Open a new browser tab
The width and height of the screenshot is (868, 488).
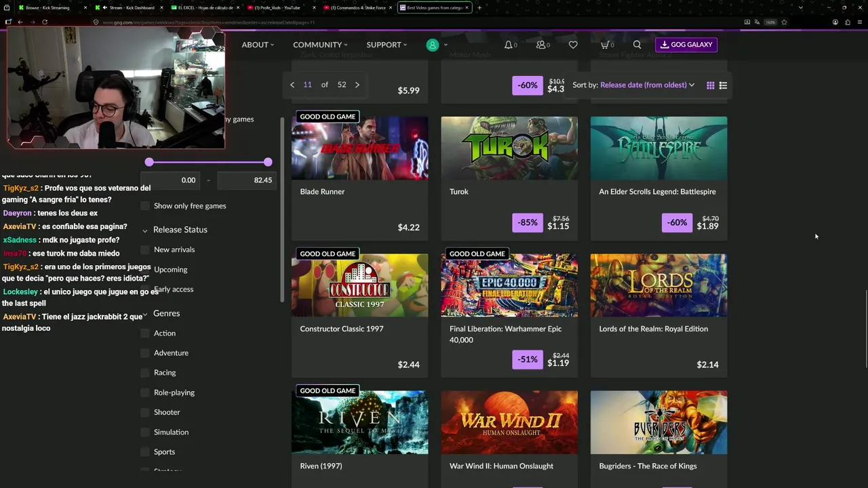pyautogui.click(x=479, y=7)
